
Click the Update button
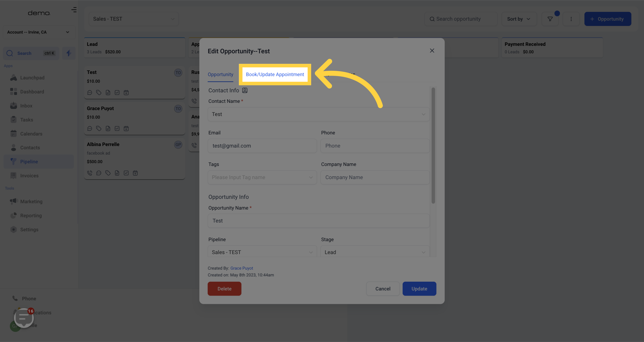[419, 289]
